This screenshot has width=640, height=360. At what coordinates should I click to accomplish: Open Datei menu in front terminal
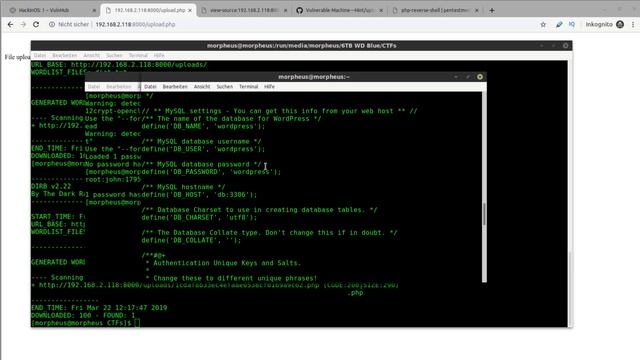(150, 87)
